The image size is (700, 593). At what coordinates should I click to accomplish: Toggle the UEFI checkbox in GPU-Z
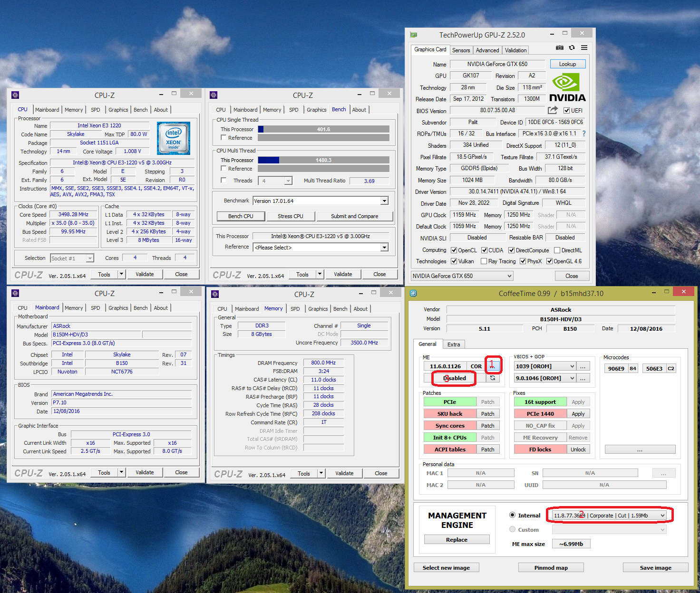click(x=567, y=111)
